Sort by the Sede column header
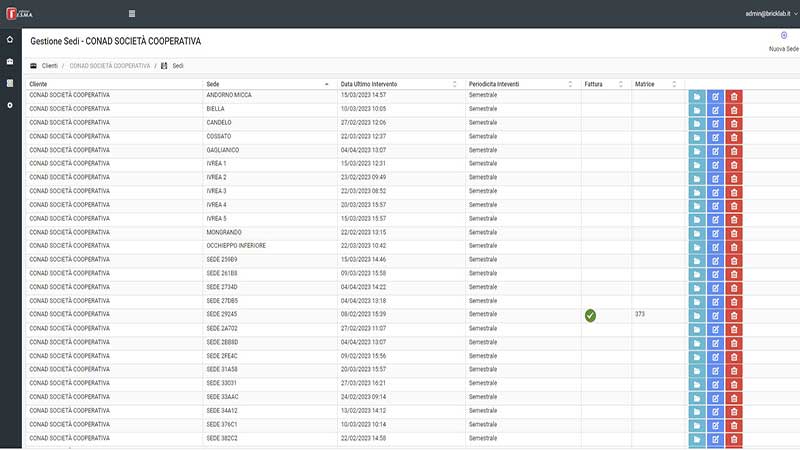 (x=268, y=84)
